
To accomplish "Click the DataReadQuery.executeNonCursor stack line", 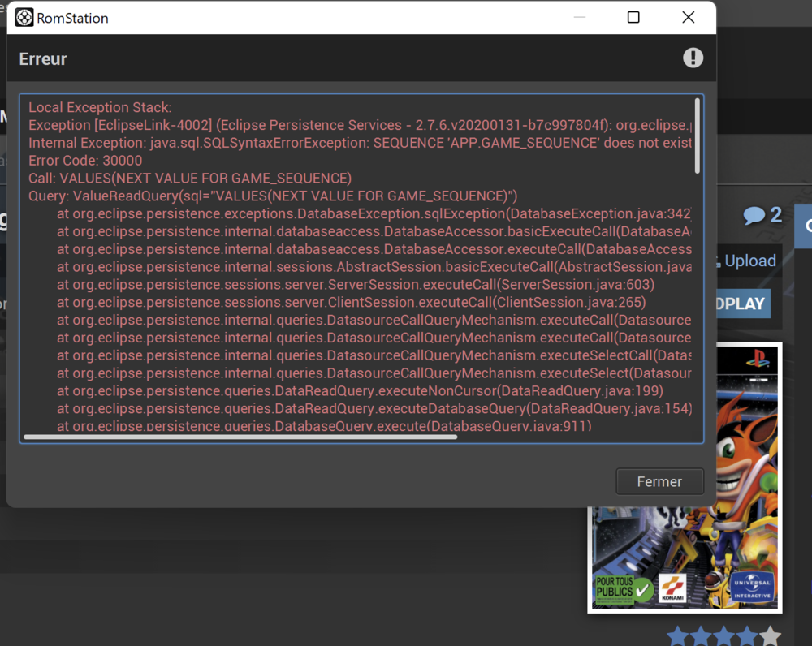I will click(360, 391).
